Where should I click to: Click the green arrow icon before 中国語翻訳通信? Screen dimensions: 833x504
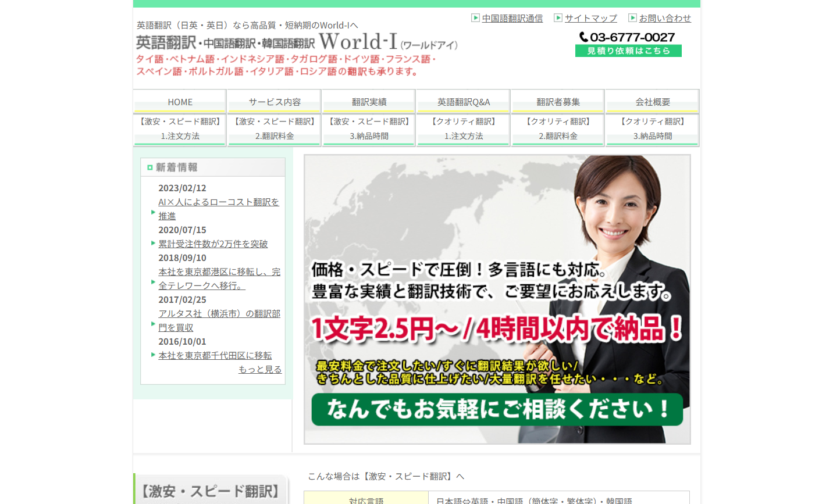pyautogui.click(x=475, y=18)
